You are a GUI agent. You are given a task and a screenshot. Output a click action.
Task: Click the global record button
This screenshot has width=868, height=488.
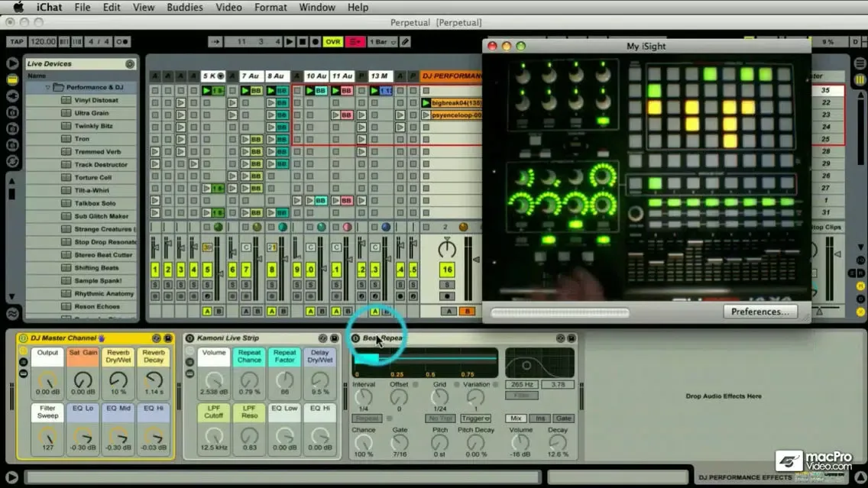point(315,41)
